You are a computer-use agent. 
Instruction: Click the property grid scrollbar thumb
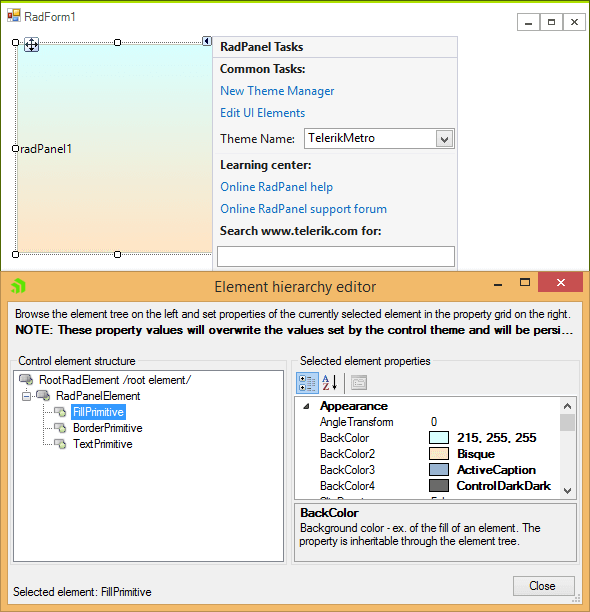coord(567,422)
